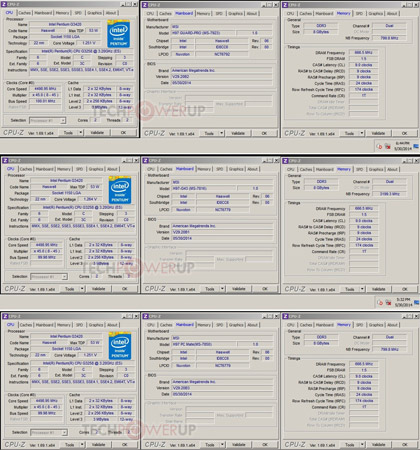Open Tools dropdown arrow in H97-G43 mainboard window

222,289
